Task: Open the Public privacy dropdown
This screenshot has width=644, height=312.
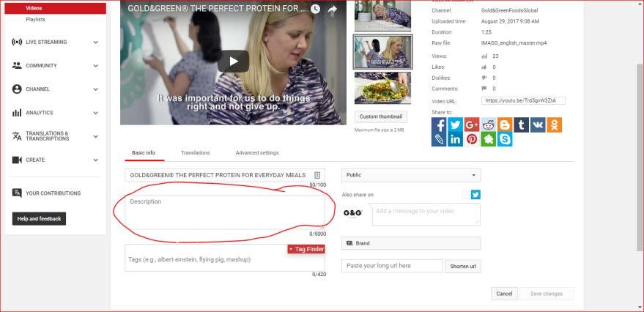Action: click(x=411, y=175)
